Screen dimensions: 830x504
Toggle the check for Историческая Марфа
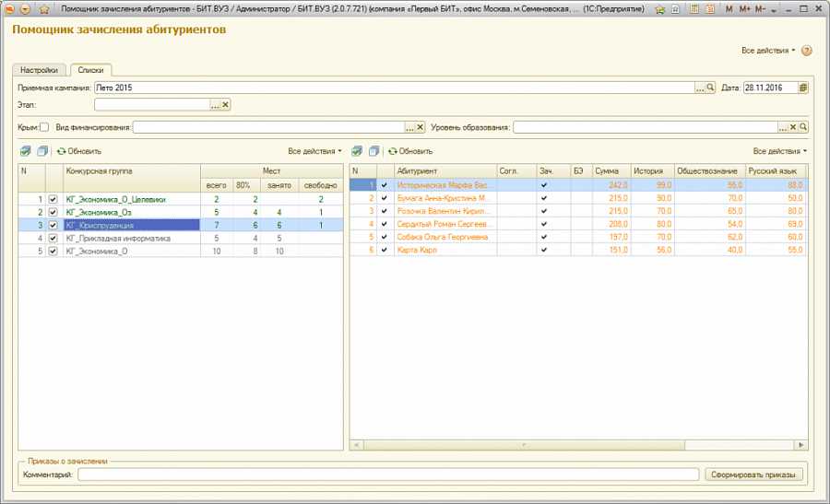pos(385,185)
